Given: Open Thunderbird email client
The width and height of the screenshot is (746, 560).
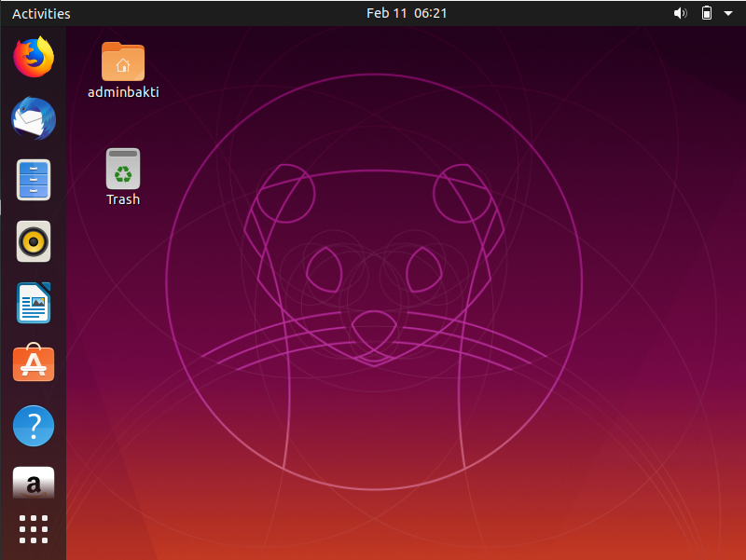Looking at the screenshot, I should [33, 119].
